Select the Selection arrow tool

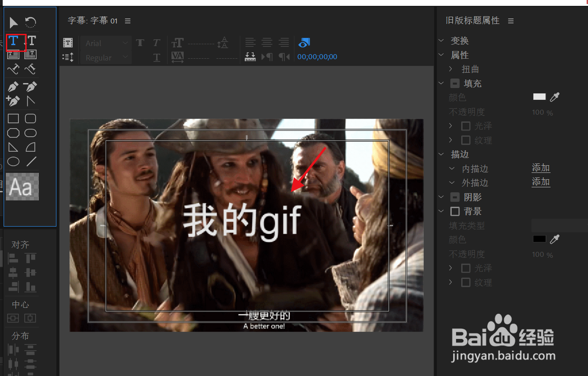click(14, 22)
